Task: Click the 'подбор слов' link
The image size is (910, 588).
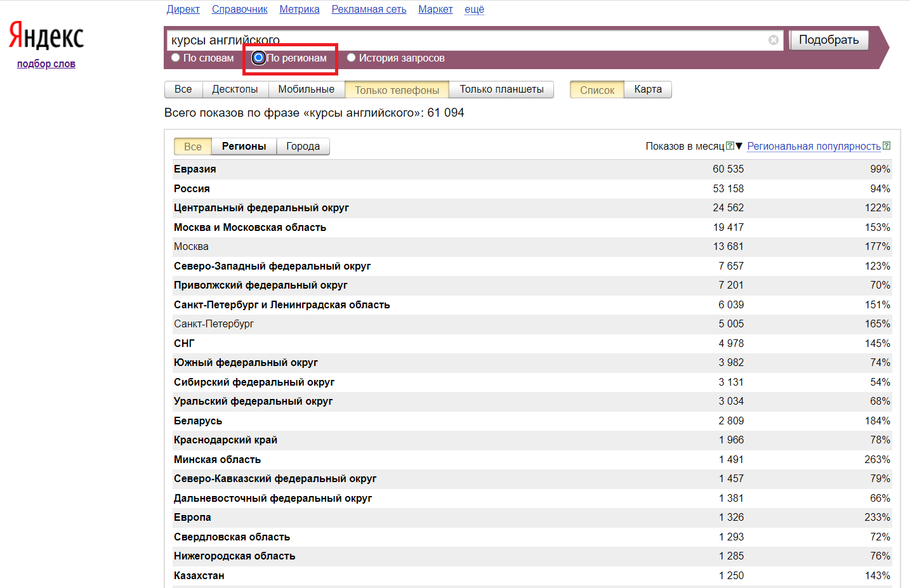Action: click(x=46, y=63)
